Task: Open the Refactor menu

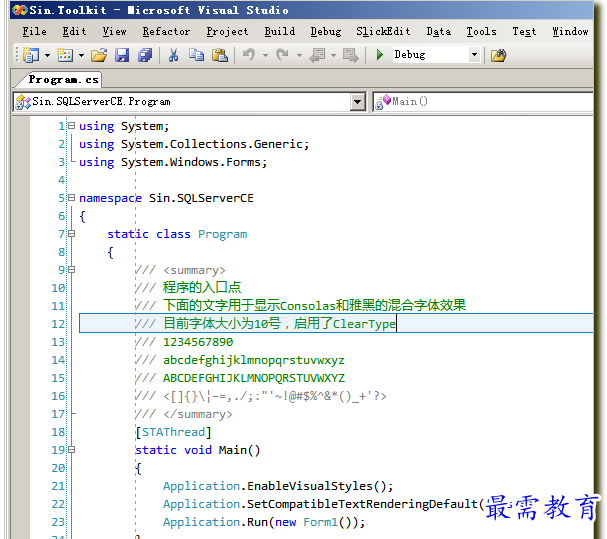Action: click(166, 31)
